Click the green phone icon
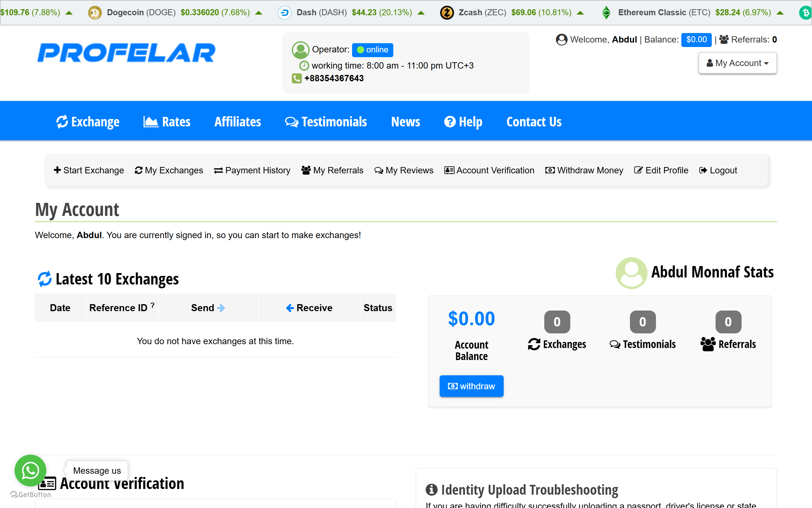Image resolution: width=812 pixels, height=508 pixels. tap(297, 78)
